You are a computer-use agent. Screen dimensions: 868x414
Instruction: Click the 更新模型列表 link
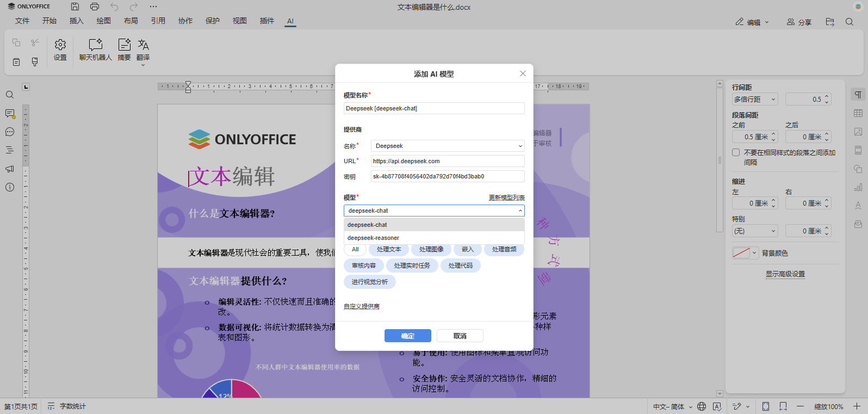(507, 197)
